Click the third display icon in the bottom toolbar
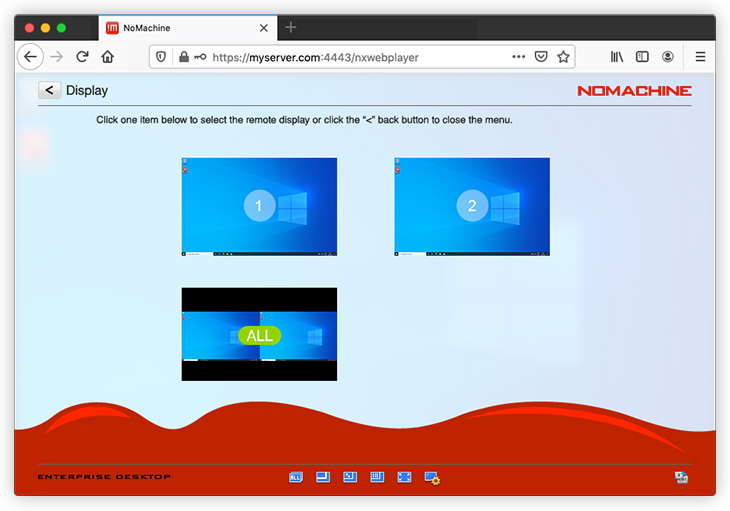 pos(350,478)
